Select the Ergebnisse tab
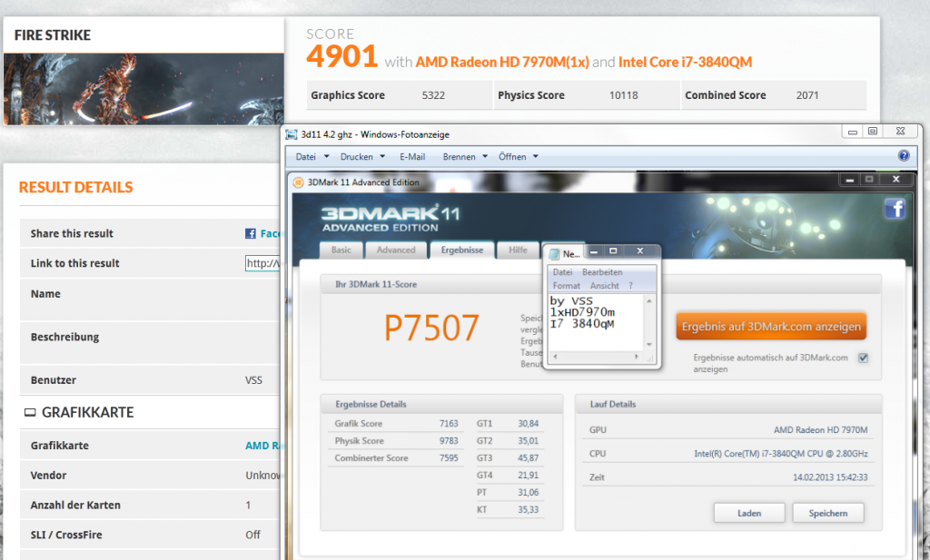 coord(462,251)
